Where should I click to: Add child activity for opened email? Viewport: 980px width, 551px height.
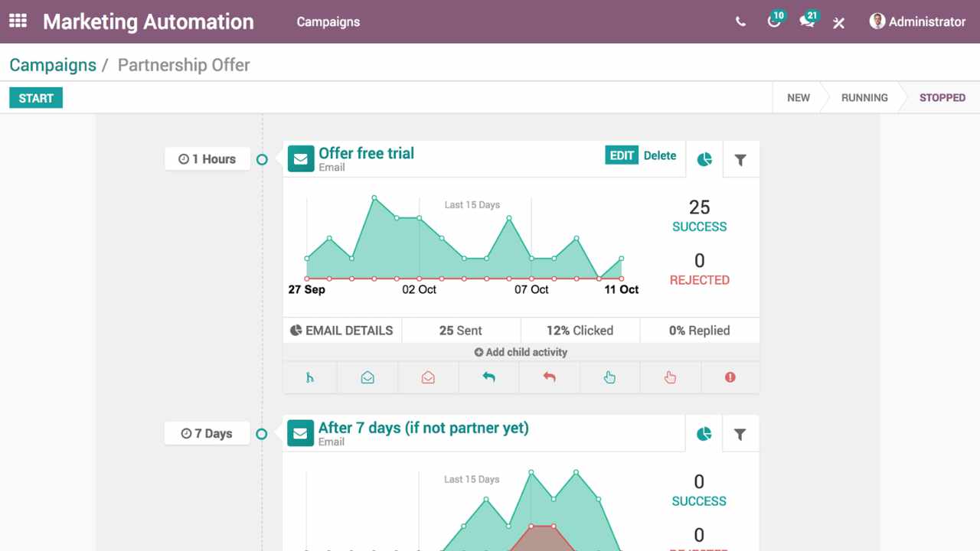pyautogui.click(x=367, y=377)
